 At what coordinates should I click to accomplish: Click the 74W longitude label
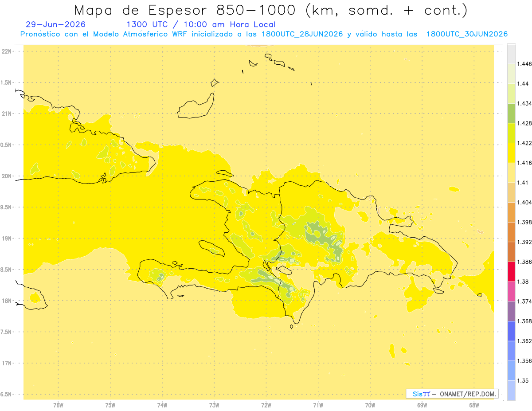click(x=162, y=405)
